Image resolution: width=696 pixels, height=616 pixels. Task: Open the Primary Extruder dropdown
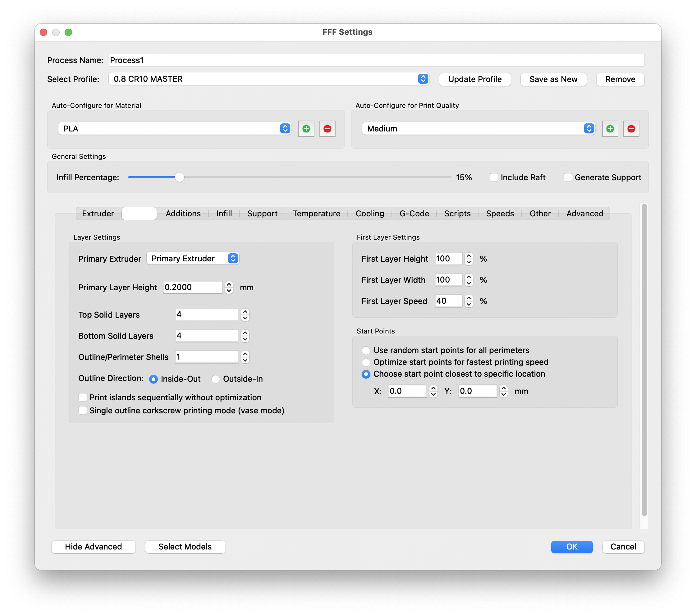tap(193, 259)
